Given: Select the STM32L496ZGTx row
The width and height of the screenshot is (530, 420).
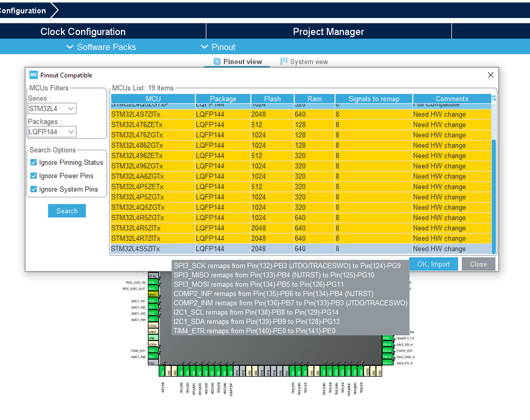Looking at the screenshot, I should pos(301,166).
